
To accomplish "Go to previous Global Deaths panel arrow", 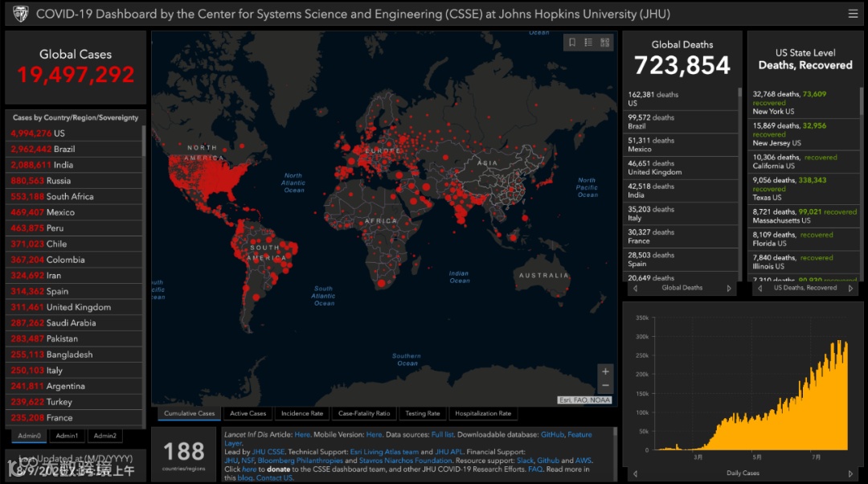I will pyautogui.click(x=635, y=288).
